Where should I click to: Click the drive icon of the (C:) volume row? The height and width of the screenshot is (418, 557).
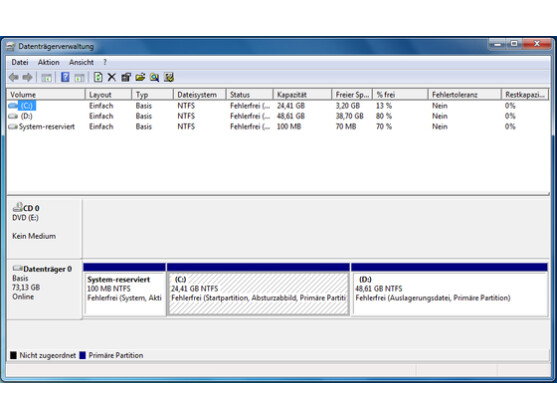[13, 105]
